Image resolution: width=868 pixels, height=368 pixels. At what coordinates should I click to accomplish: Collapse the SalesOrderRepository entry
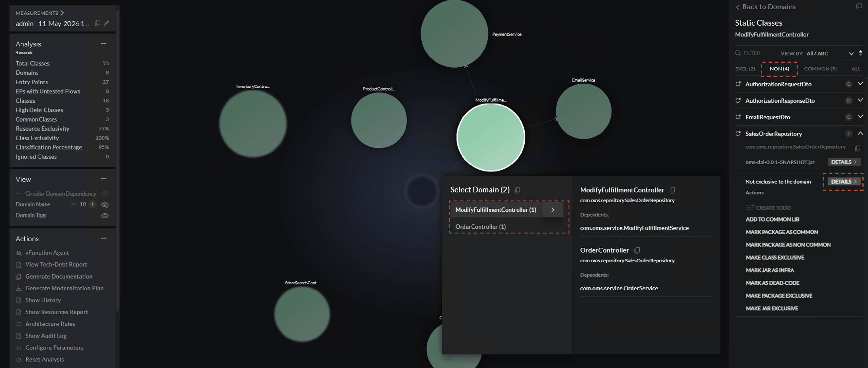tap(860, 133)
